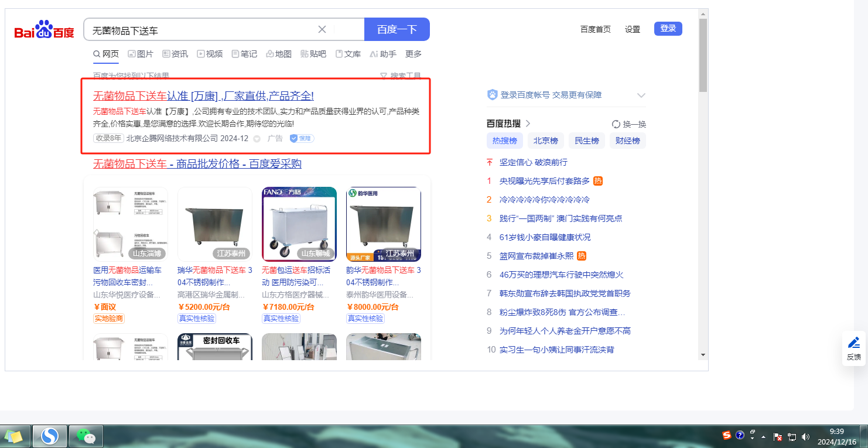Open the 更多 search category menu
This screenshot has width=868, height=448.
tap(414, 54)
